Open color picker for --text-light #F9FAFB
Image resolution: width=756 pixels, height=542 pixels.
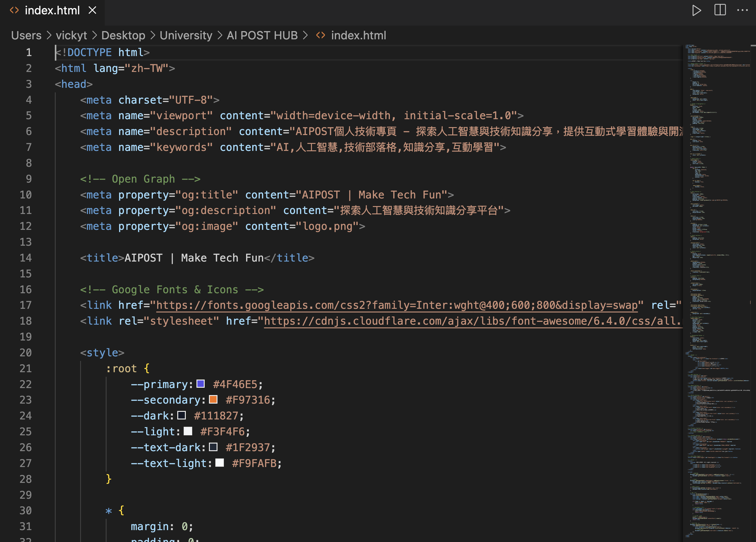(x=219, y=463)
